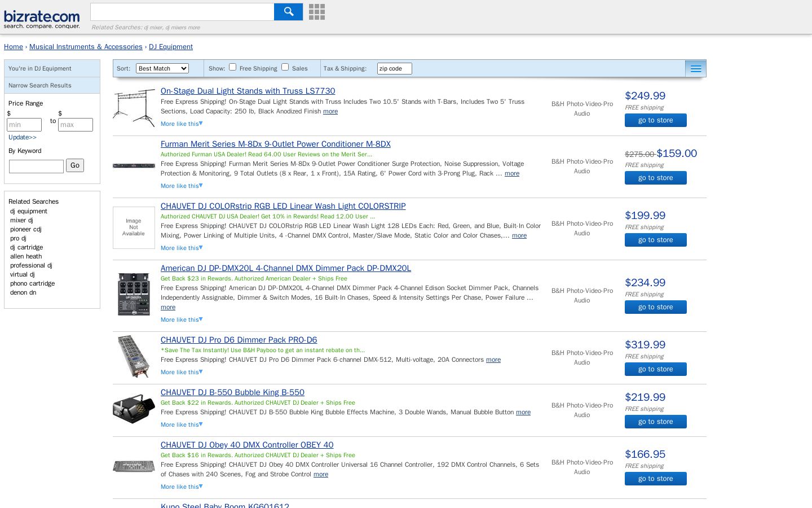Click the Update>> price link
This screenshot has height=508, width=812.
[x=23, y=137]
